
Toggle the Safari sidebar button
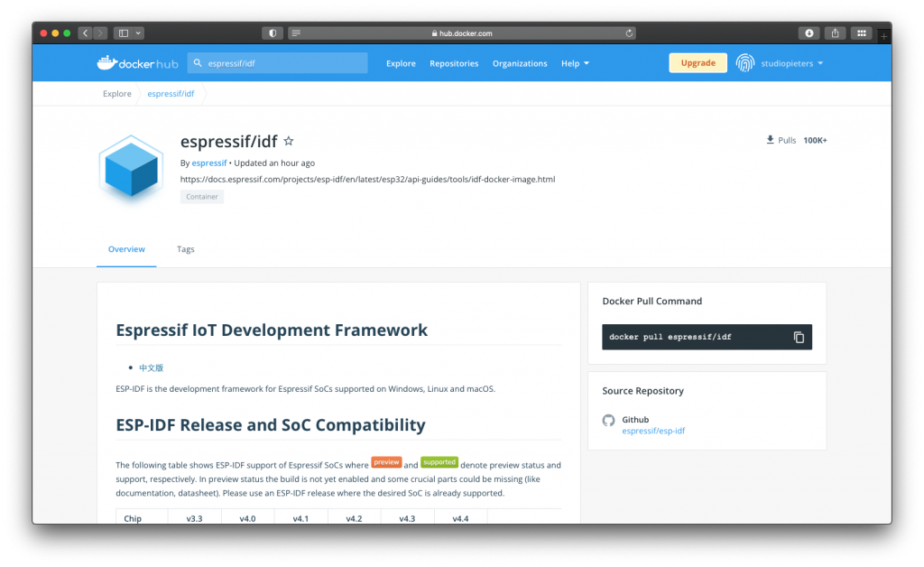coord(123,33)
